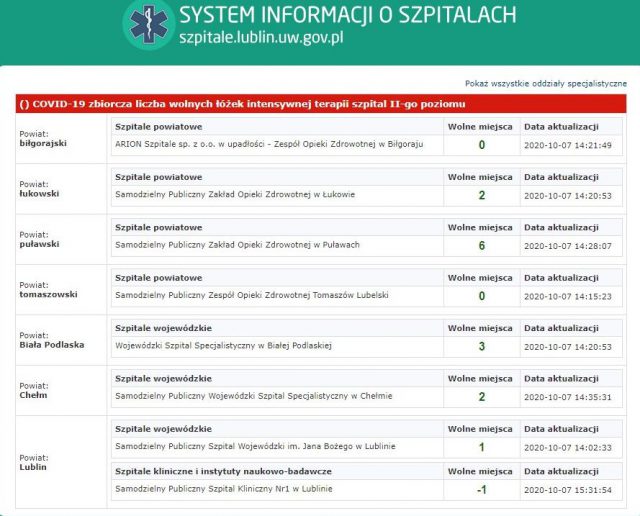Click SPZOZ w Puławach hospital name
The width and height of the screenshot is (640, 516).
[x=237, y=245]
